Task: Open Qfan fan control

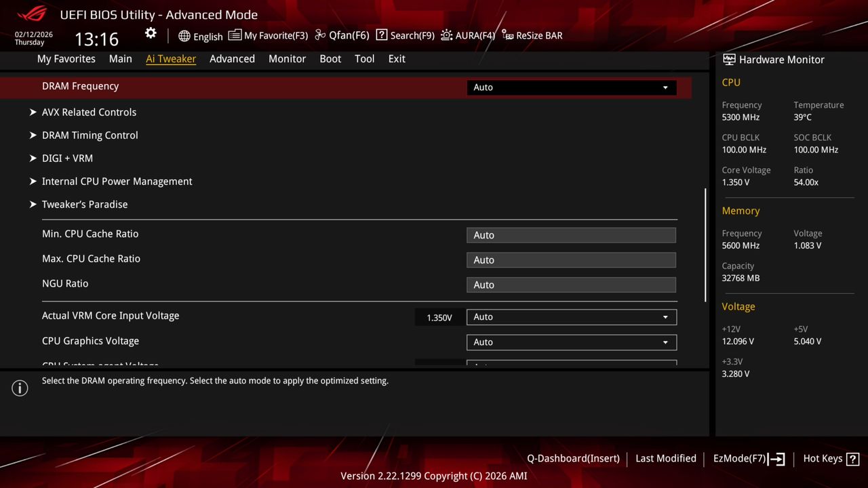Action: [x=341, y=35]
